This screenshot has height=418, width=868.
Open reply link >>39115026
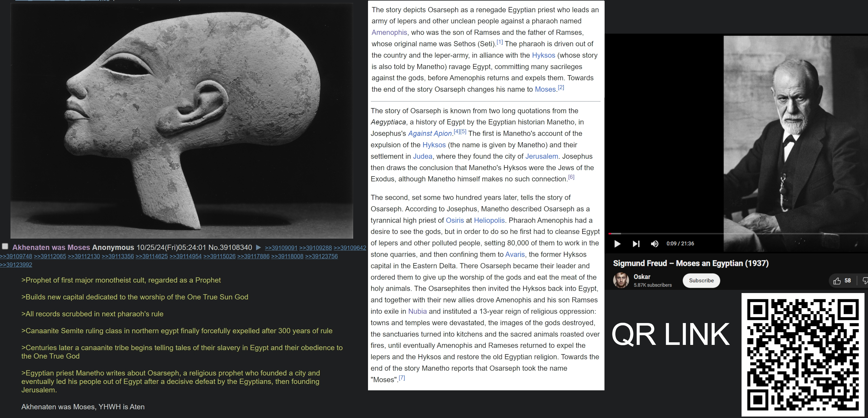coord(219,256)
